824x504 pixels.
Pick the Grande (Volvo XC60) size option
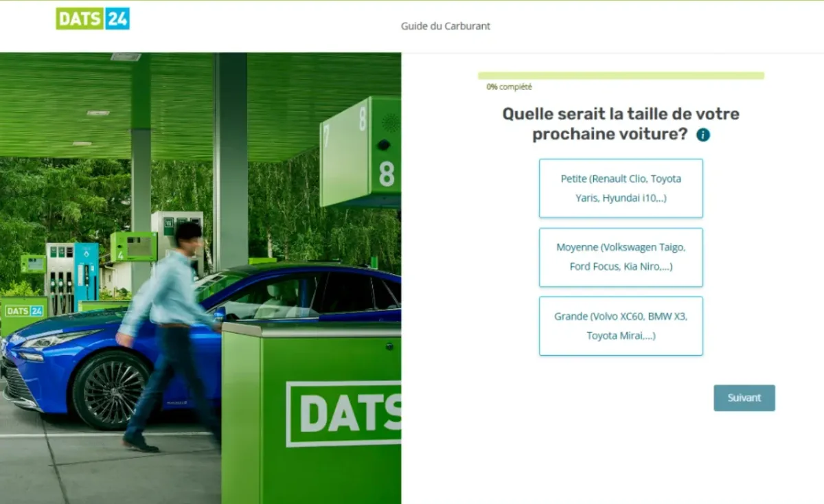coord(621,325)
